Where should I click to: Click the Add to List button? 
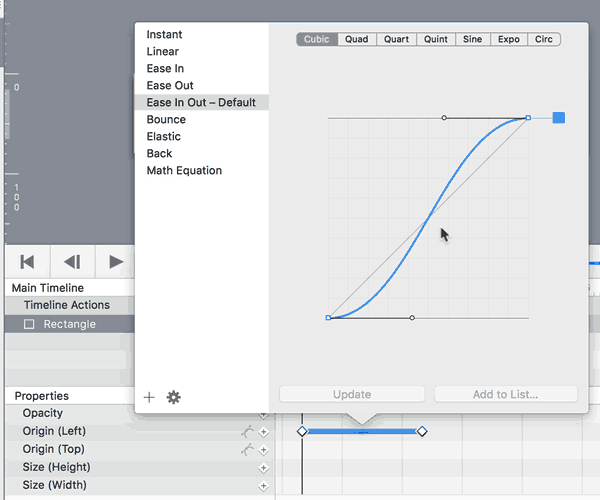point(504,394)
